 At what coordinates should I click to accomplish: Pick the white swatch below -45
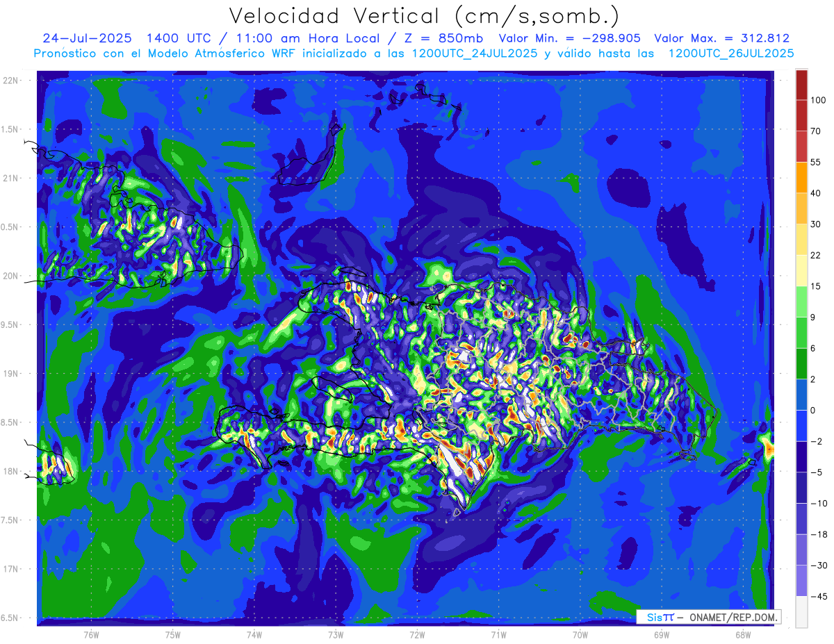point(801,611)
